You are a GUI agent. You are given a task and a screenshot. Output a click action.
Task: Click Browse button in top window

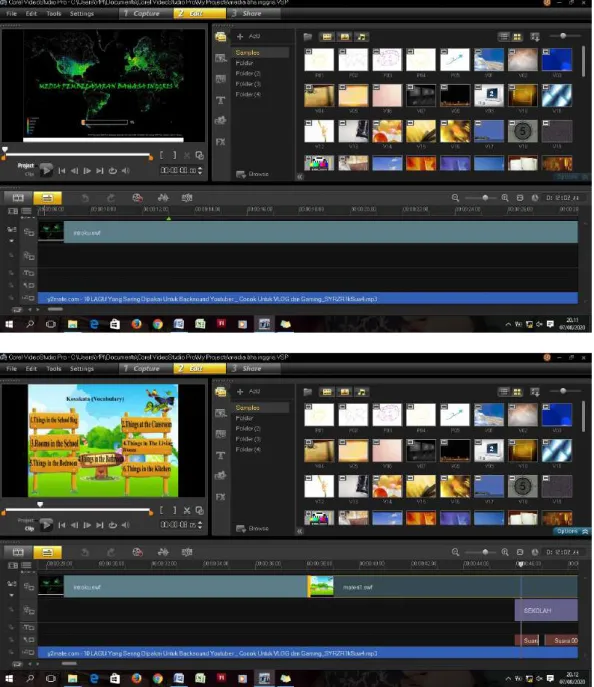click(x=252, y=174)
